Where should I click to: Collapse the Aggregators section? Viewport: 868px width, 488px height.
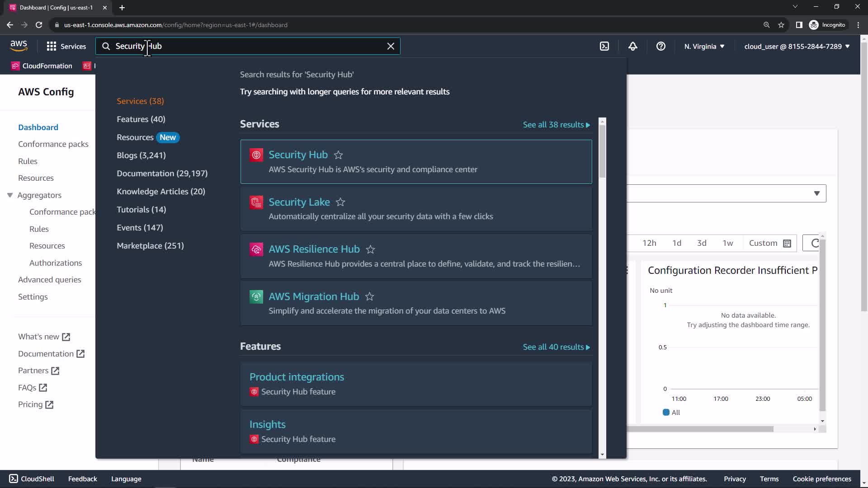(x=10, y=195)
